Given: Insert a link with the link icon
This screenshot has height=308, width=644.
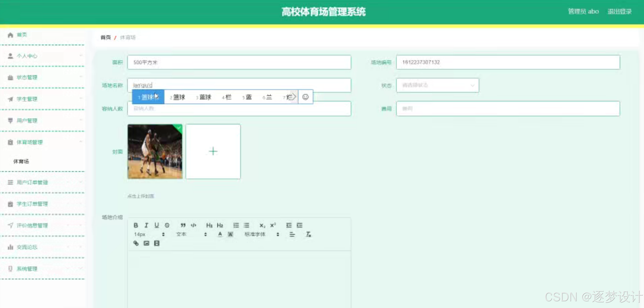Looking at the screenshot, I should click(x=136, y=243).
